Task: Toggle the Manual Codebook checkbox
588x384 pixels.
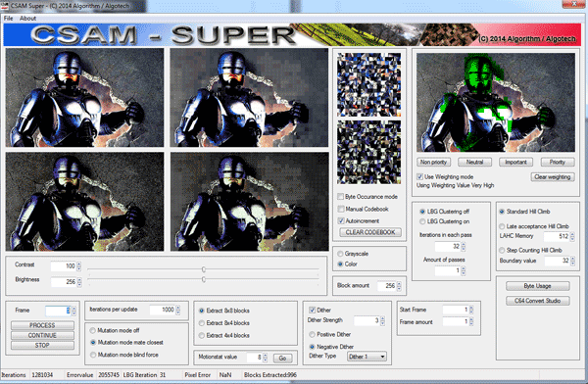Action: pos(340,209)
